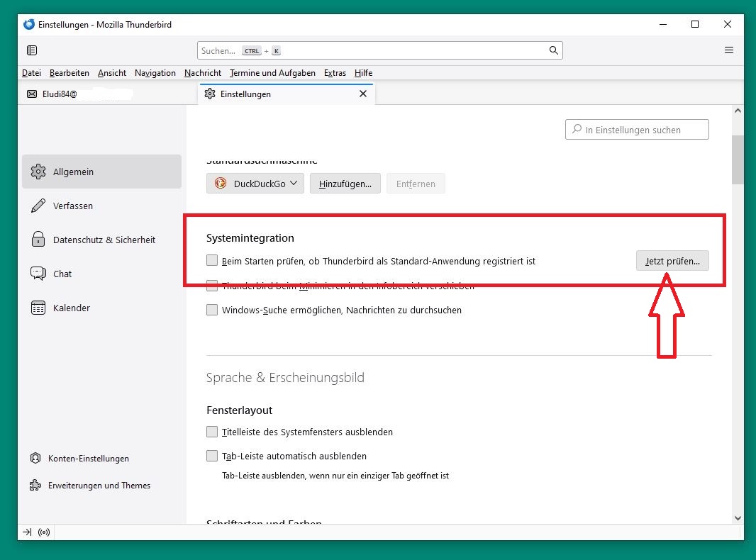Open Erweiterungen und Themes from the sidebar

coord(90,486)
